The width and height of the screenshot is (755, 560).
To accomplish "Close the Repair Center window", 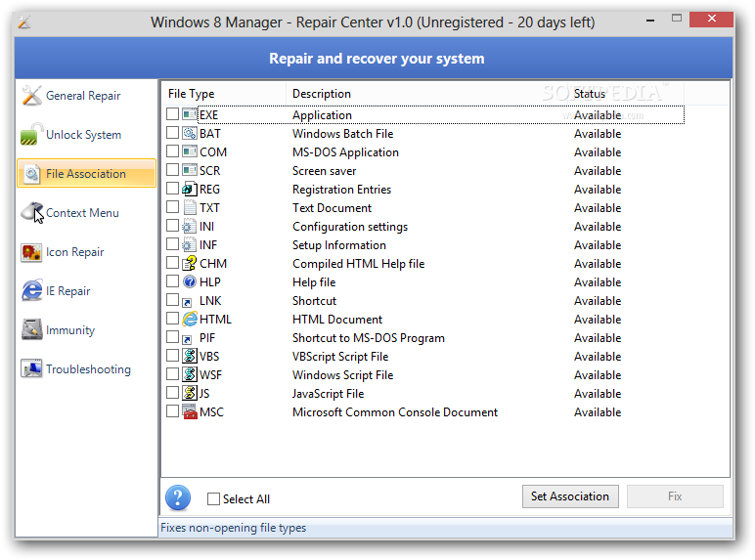I will (711, 19).
